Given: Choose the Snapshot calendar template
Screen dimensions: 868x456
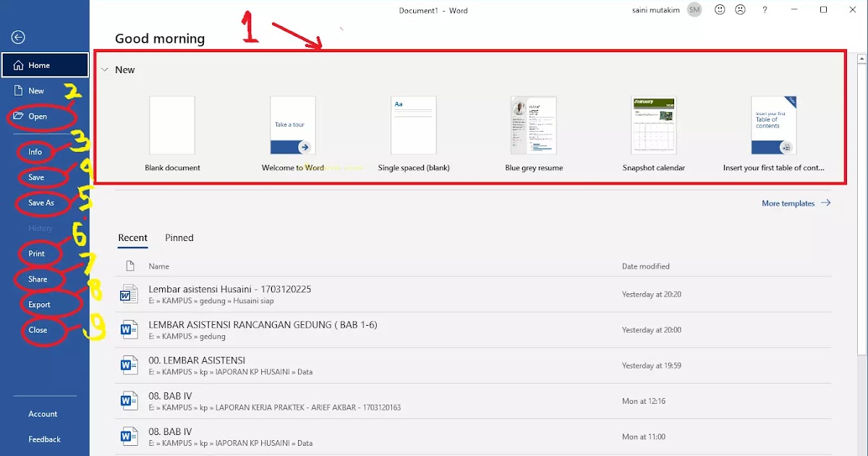Looking at the screenshot, I should [x=654, y=134].
